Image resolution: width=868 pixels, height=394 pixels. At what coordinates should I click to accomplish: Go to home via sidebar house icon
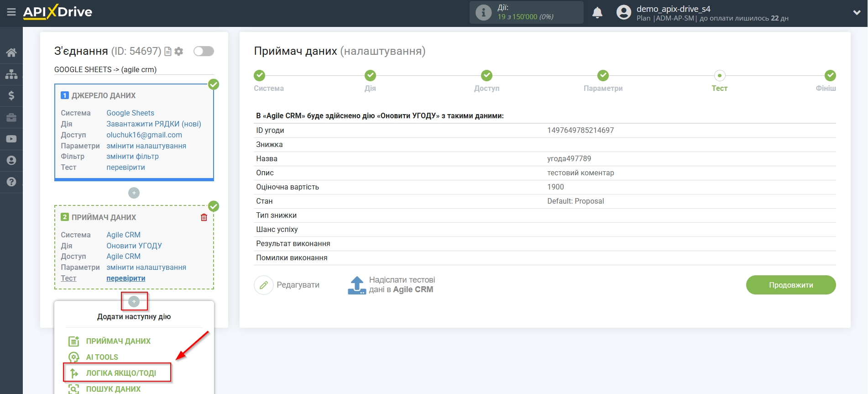tap(11, 53)
